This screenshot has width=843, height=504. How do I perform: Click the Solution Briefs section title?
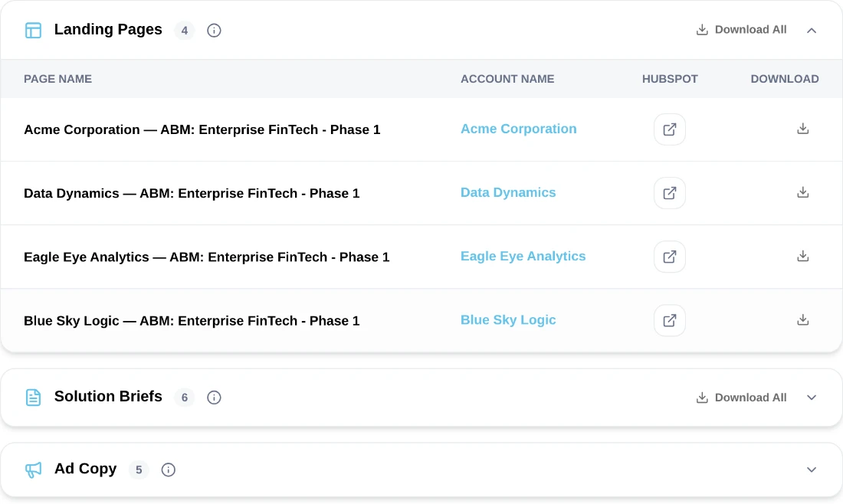pyautogui.click(x=108, y=397)
